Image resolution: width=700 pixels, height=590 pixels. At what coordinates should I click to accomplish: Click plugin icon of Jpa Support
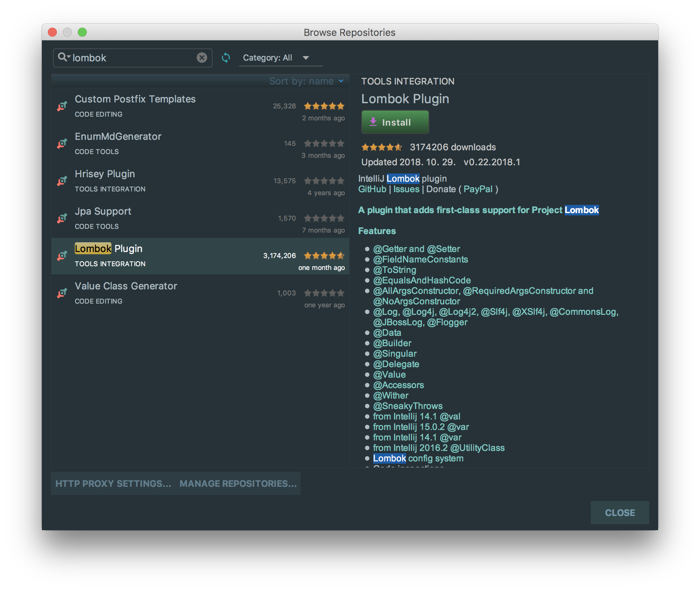62,219
